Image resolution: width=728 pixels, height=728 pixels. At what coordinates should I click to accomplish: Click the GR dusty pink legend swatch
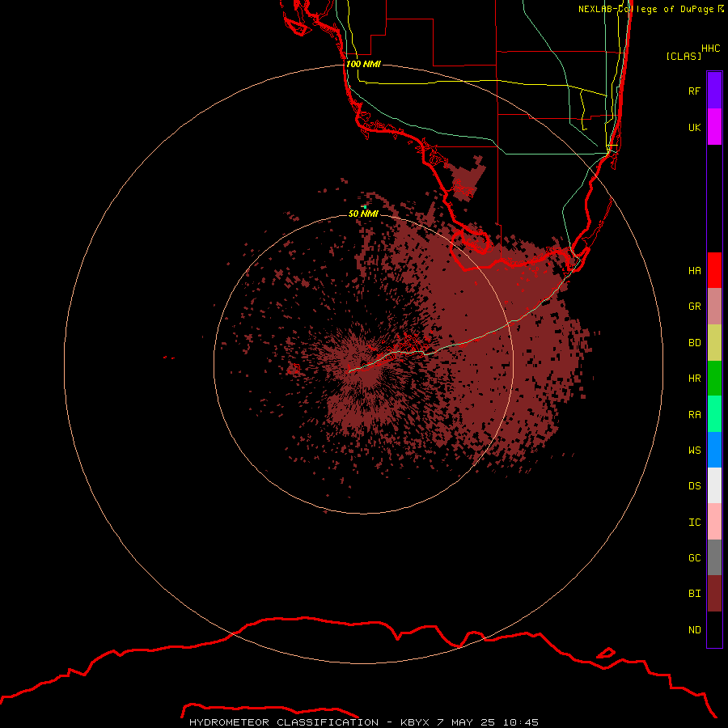click(x=714, y=307)
